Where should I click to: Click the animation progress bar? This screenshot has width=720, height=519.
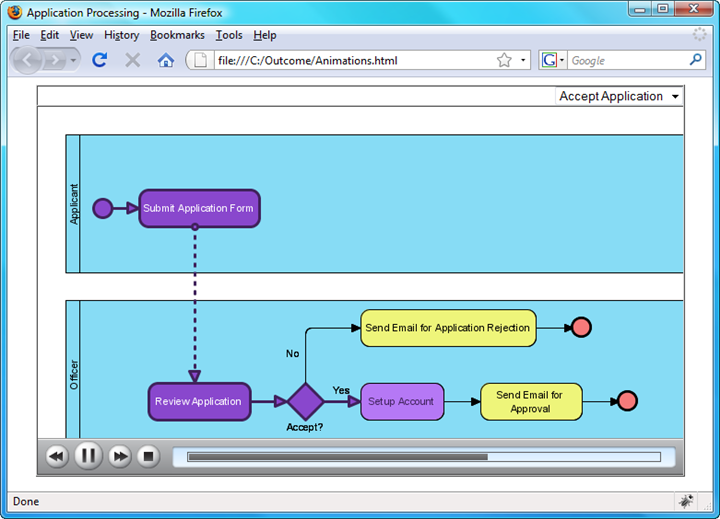424,457
